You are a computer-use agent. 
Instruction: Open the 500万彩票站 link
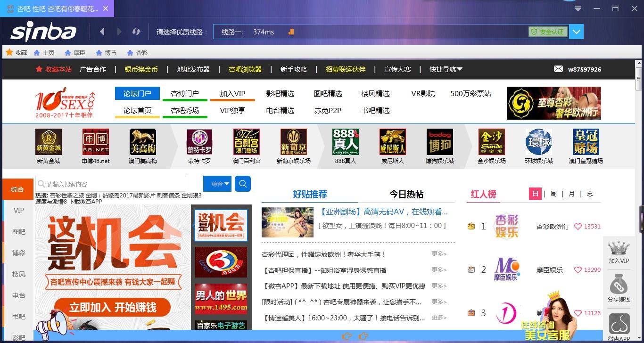(x=471, y=93)
